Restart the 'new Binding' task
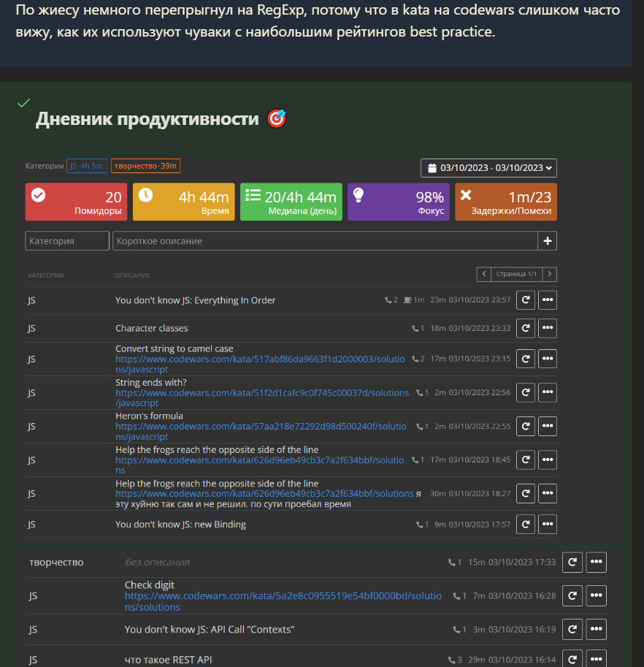 click(x=526, y=524)
